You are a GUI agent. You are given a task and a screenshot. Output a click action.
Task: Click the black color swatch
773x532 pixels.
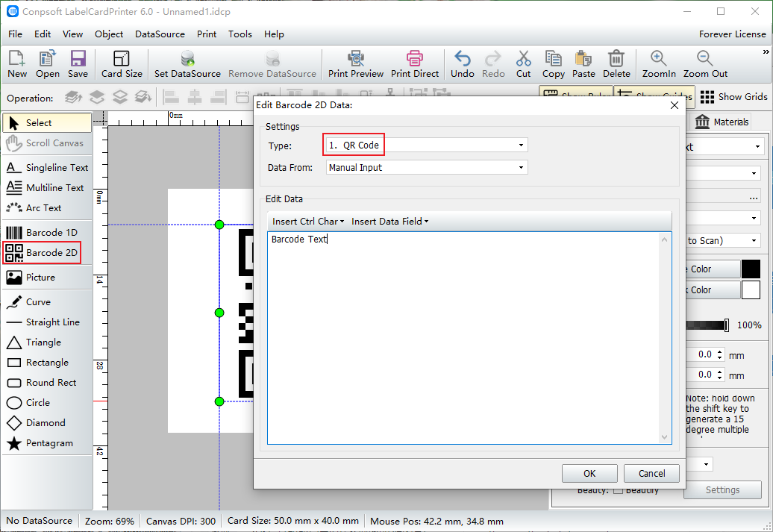point(751,269)
